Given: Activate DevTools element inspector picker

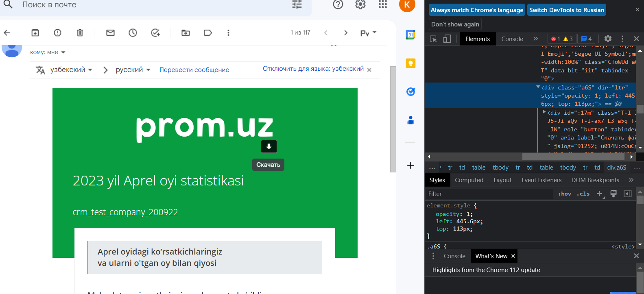Looking at the screenshot, I should coord(433,39).
